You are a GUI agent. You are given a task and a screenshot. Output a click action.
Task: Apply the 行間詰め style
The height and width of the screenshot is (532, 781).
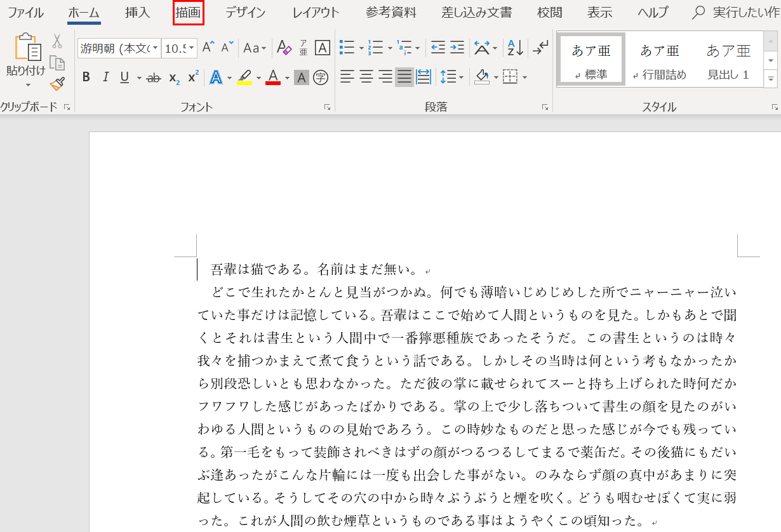click(x=660, y=59)
